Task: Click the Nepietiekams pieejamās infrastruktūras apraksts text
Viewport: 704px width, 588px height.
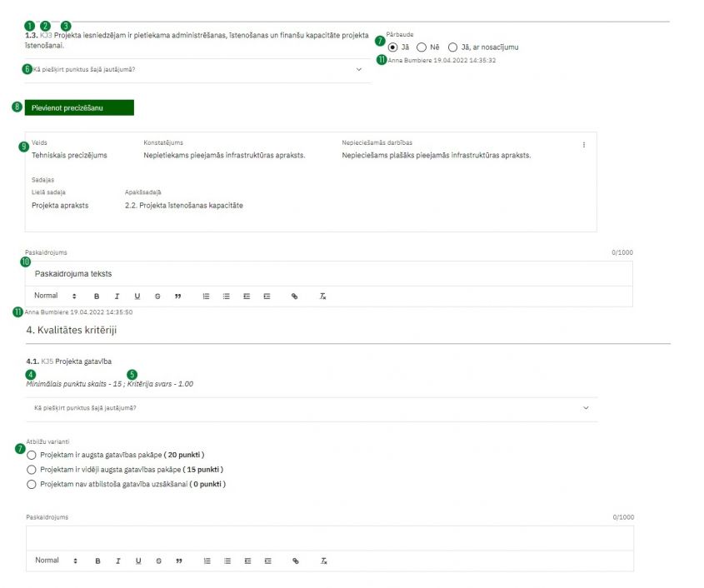Action: pos(224,155)
